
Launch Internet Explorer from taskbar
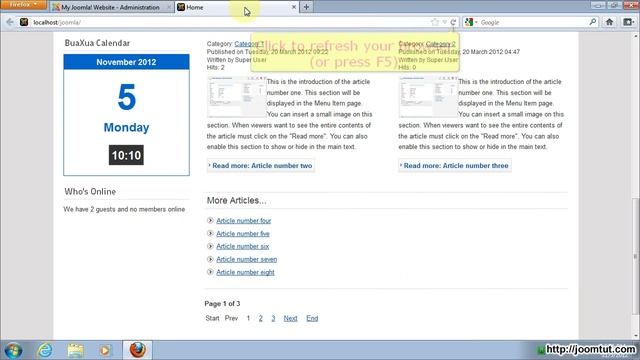[45, 350]
